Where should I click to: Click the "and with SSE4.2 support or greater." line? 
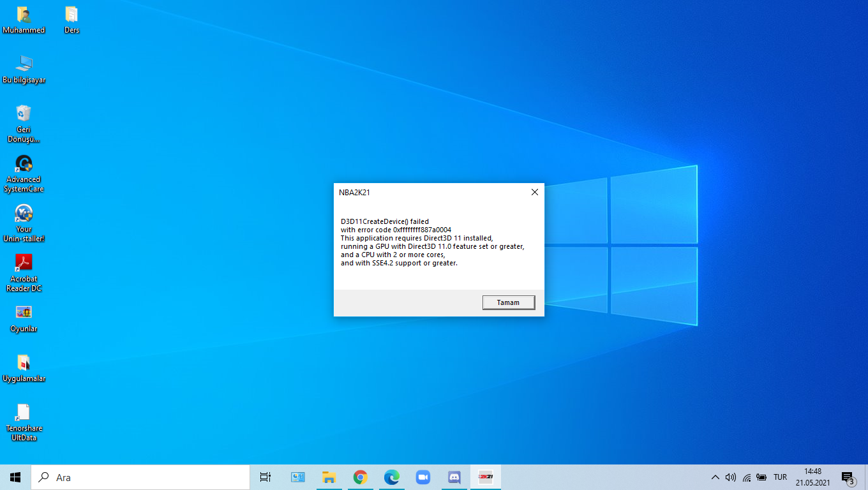[x=399, y=263]
